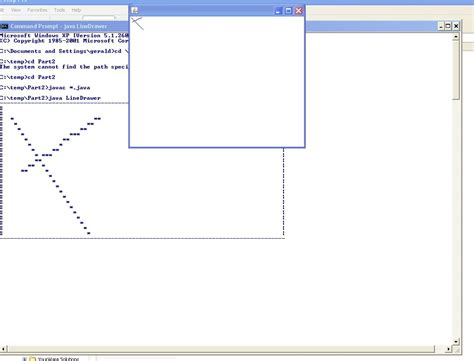Maximize the Java drawing window
The height and width of the screenshot is (361, 474).
pos(288,11)
